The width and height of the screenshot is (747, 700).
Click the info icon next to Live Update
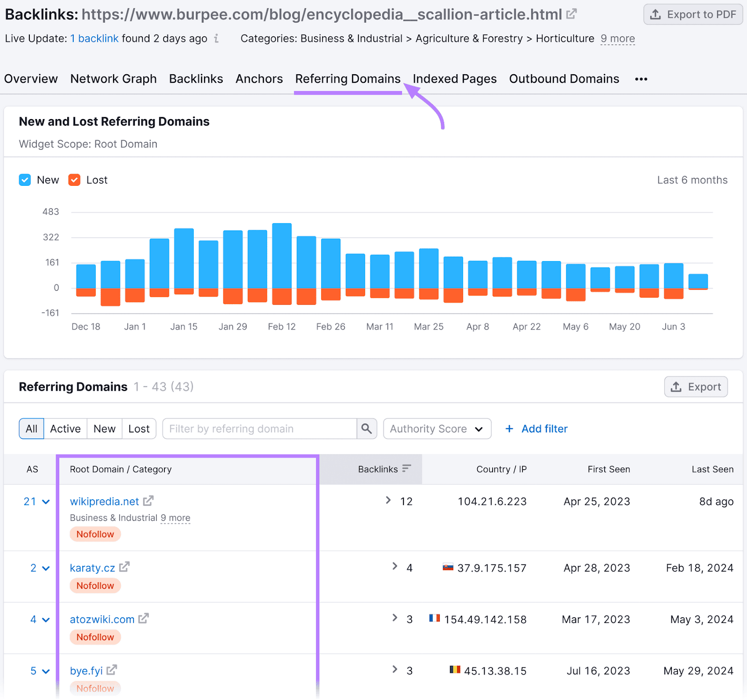click(217, 39)
